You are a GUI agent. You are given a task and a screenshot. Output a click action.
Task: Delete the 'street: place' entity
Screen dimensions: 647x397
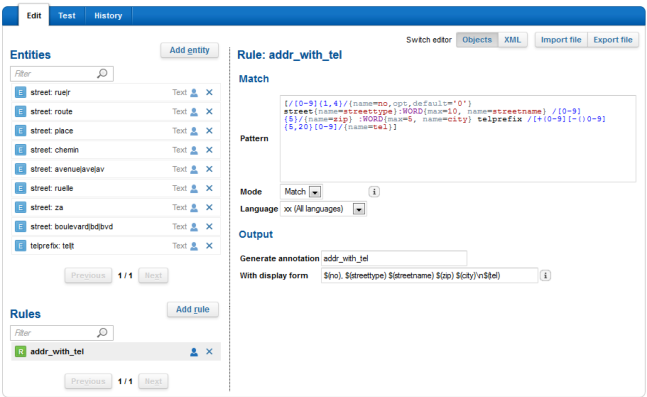click(209, 131)
